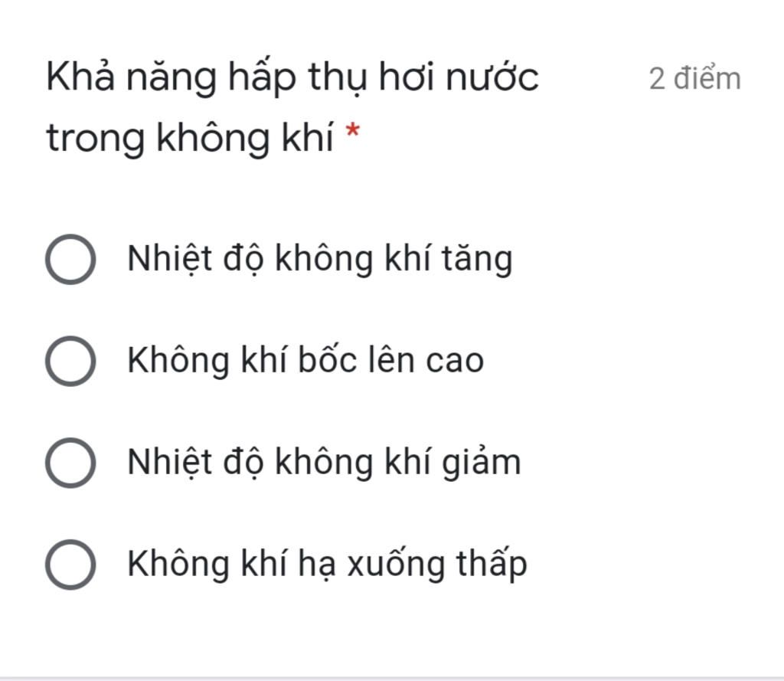Click the word 'thấp' in last option
Viewport: 784px width, 681px height.
point(492,565)
